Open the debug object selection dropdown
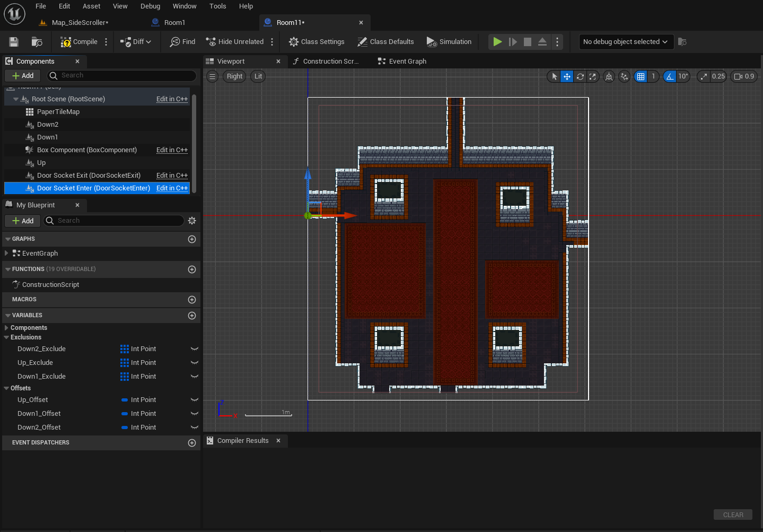Screen dimensions: 763x532 coord(626,42)
